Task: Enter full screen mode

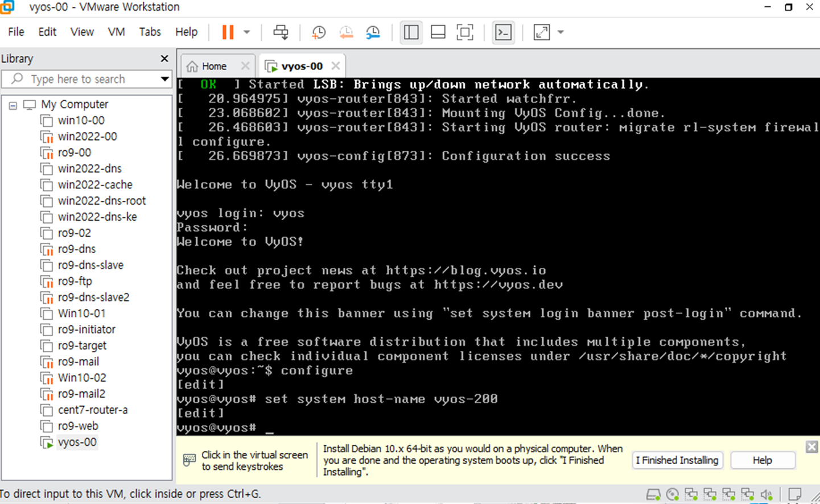Action: point(465,32)
